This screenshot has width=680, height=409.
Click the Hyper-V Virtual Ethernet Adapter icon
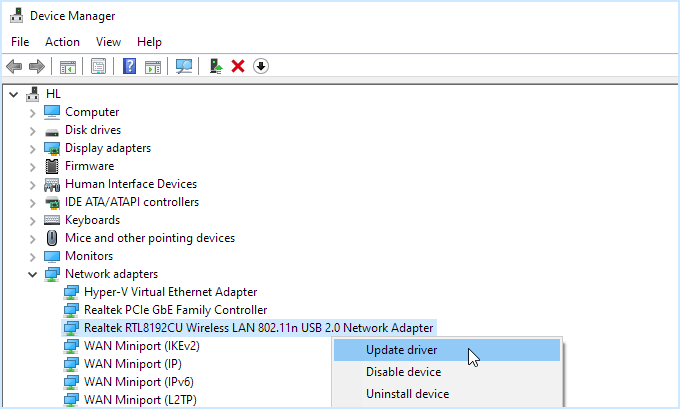coord(71,292)
